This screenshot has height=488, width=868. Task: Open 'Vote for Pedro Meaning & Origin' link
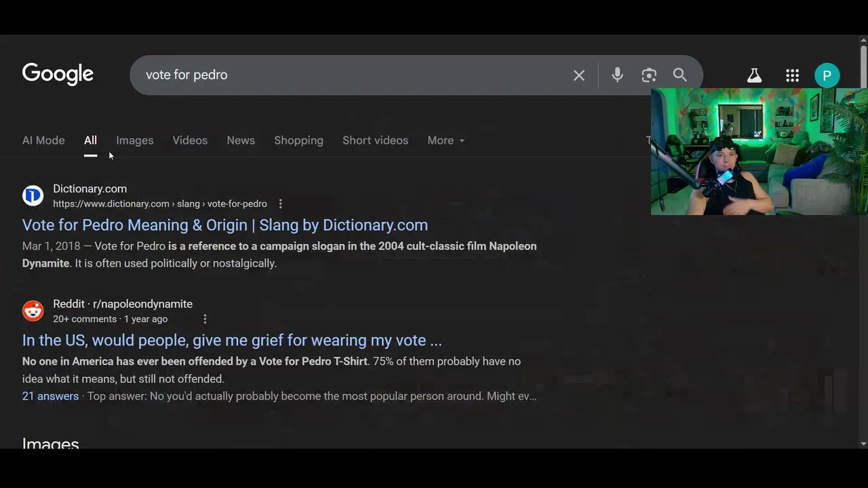pos(225,225)
